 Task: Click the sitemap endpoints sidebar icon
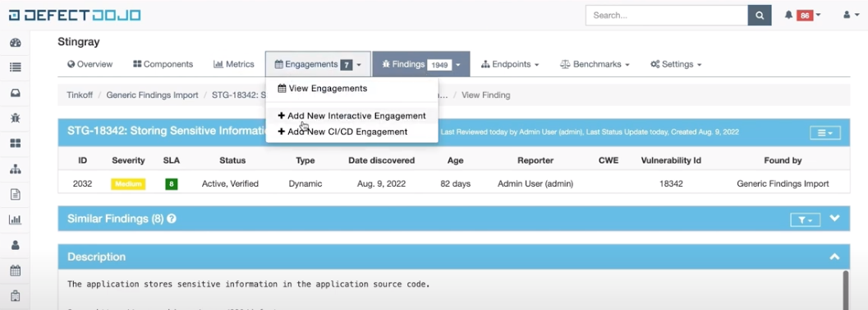pyautogui.click(x=16, y=169)
